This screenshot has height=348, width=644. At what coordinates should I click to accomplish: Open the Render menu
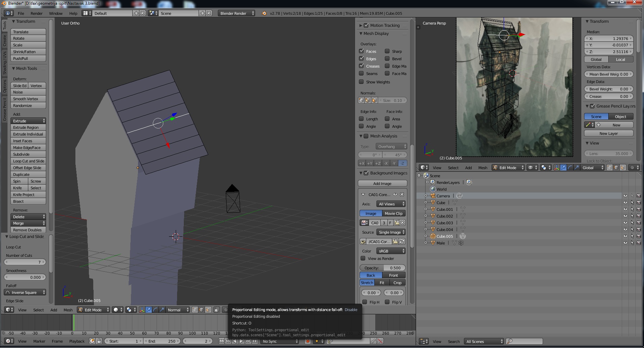(x=36, y=13)
